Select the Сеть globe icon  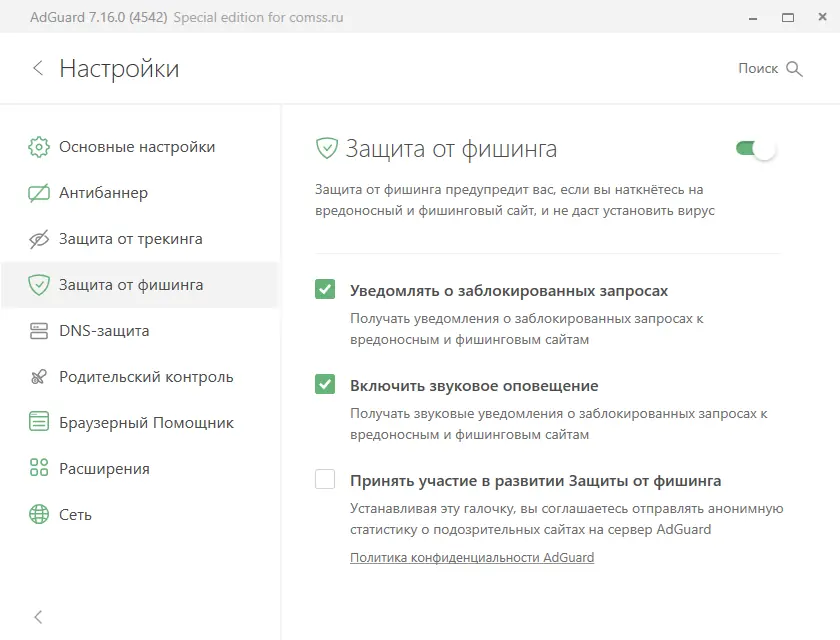tap(38, 514)
